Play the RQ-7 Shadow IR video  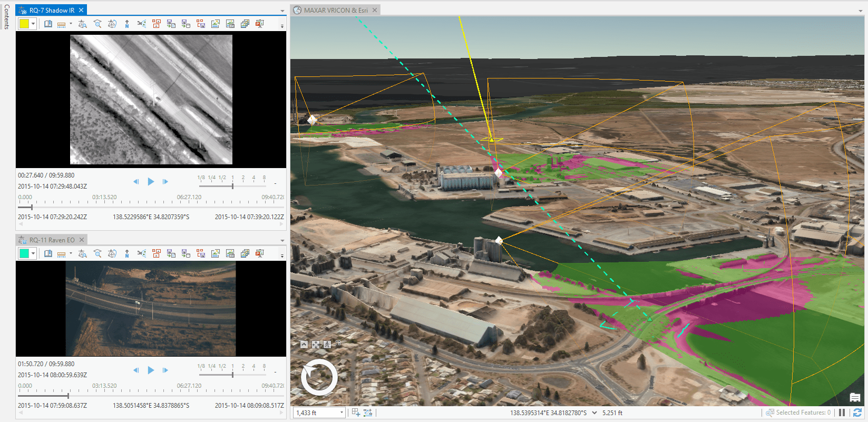[x=151, y=181]
